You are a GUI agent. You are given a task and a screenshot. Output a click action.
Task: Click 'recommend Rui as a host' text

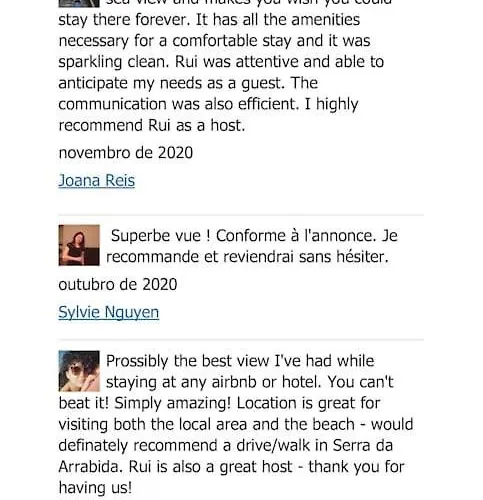tap(152, 126)
